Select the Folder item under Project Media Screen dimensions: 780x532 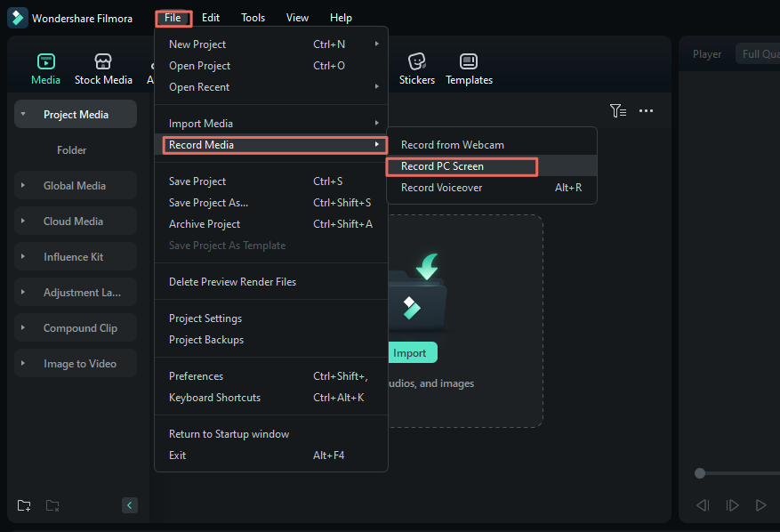click(72, 149)
